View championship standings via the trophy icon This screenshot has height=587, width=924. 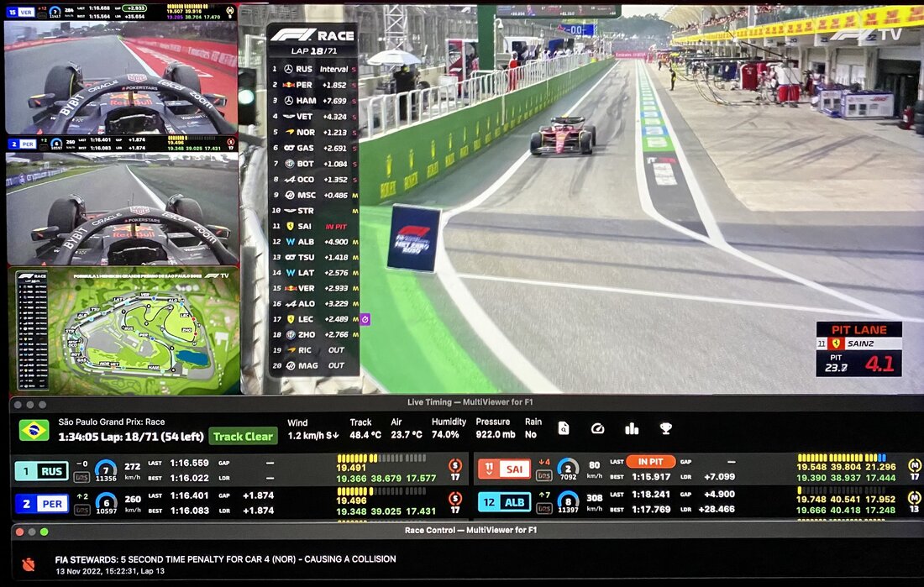click(665, 428)
